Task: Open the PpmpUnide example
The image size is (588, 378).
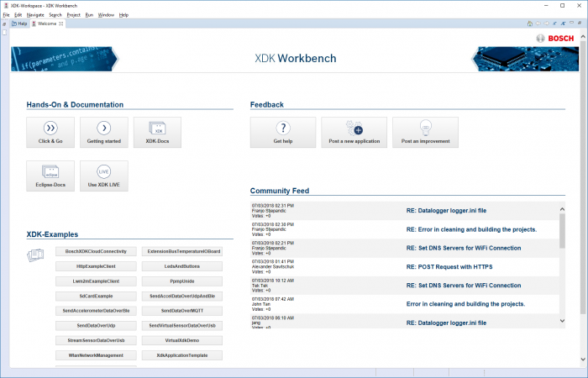Action: click(182, 281)
